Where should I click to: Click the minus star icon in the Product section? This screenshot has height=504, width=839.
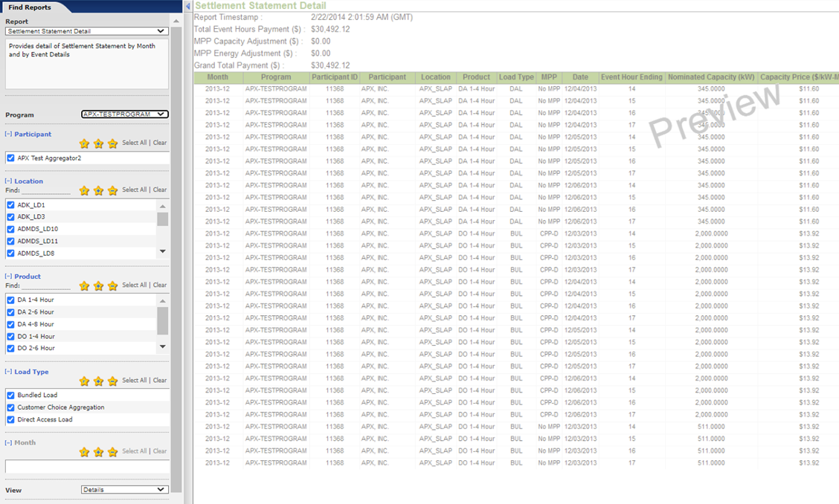click(x=112, y=285)
